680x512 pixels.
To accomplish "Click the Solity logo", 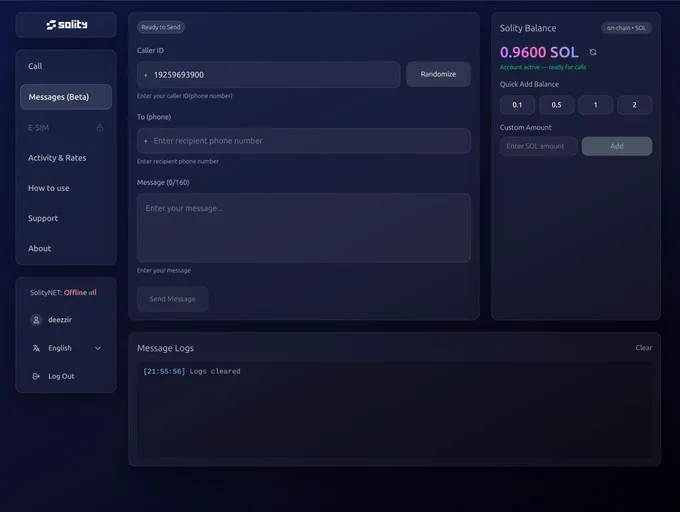I will coord(67,25).
